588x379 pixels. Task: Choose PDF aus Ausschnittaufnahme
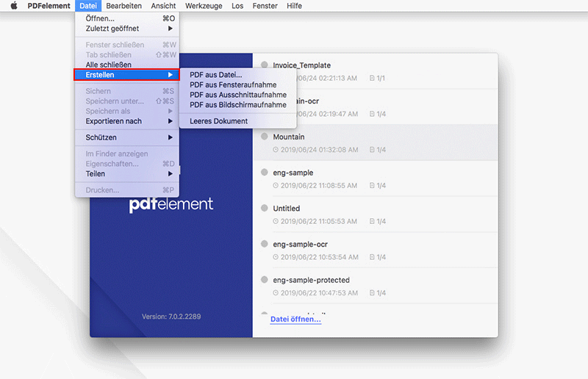[237, 95]
